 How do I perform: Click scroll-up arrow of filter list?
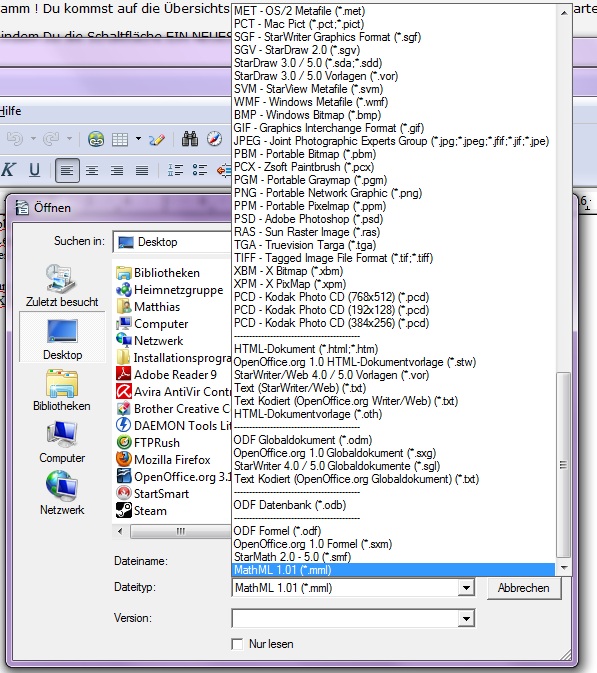[x=564, y=13]
